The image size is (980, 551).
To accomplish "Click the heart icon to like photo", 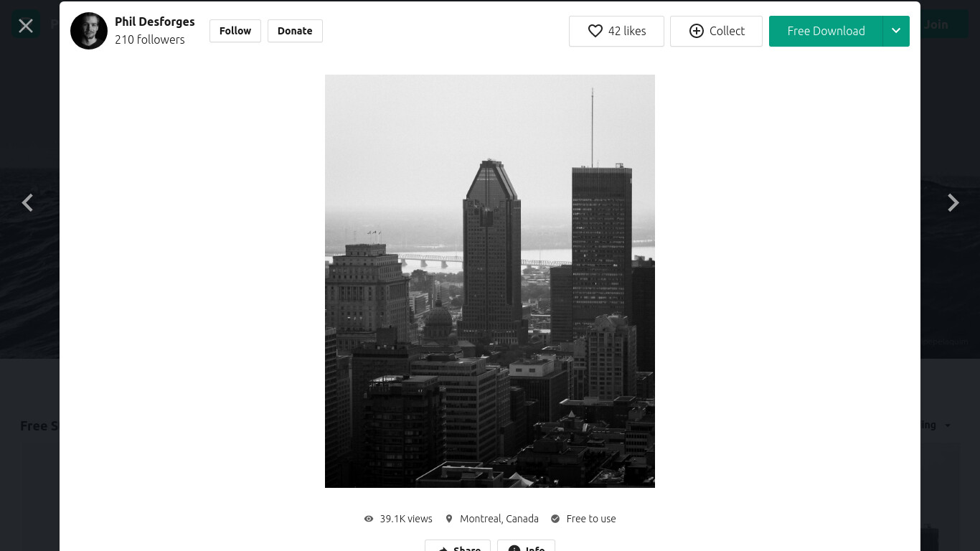I will pos(595,31).
